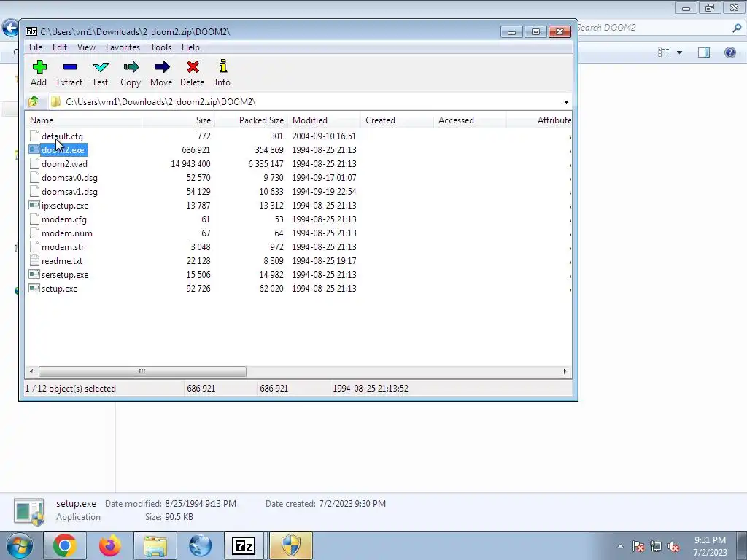Click the UAC shield taskbar button
747x560 pixels.
(291, 545)
